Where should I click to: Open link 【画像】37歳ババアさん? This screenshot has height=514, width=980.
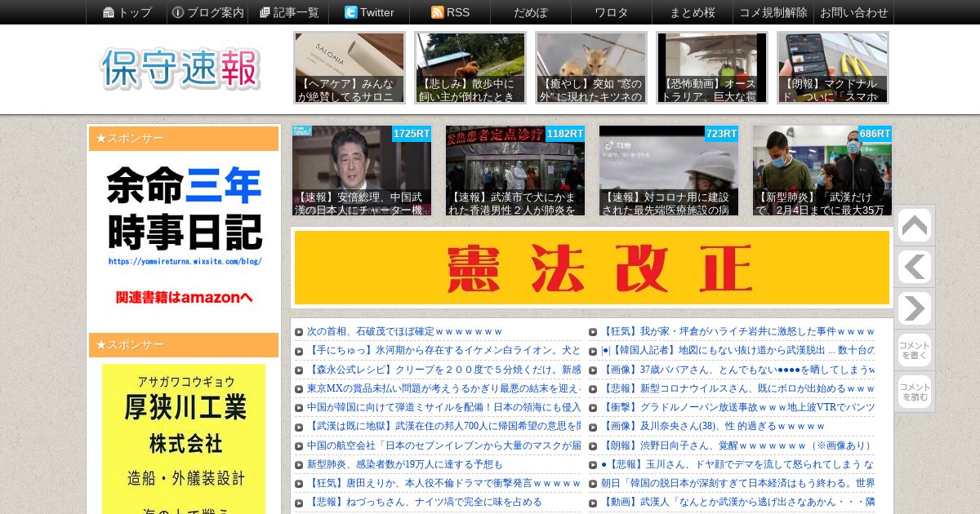point(737,370)
